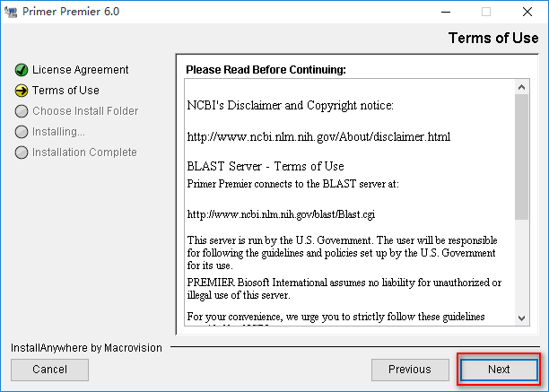
Task: Click the Next button
Action: 499,370
